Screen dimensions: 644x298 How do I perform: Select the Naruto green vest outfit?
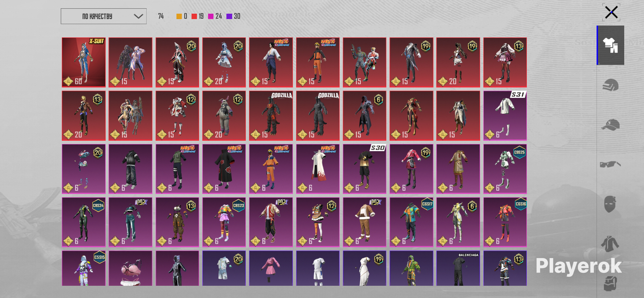[177, 169]
